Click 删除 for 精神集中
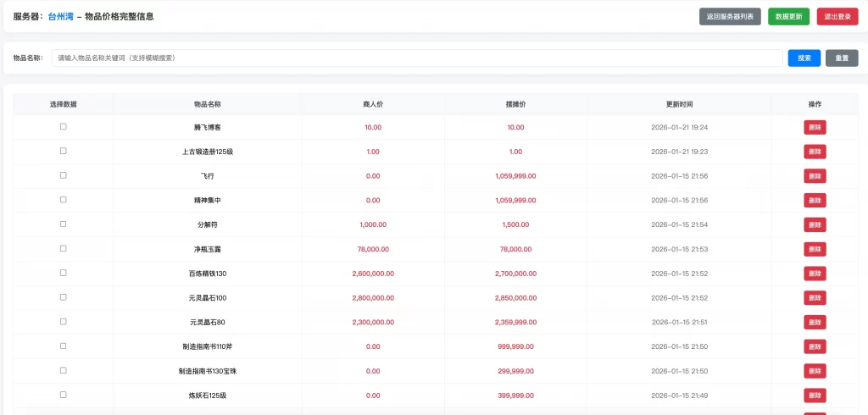Screen dimensions: 868x415 [x=815, y=201]
